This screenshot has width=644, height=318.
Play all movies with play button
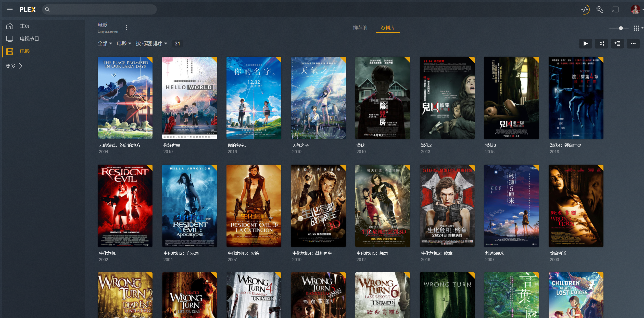point(585,43)
